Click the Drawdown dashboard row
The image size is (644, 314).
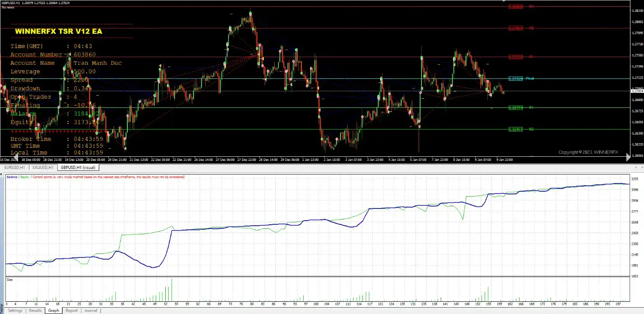pos(51,88)
